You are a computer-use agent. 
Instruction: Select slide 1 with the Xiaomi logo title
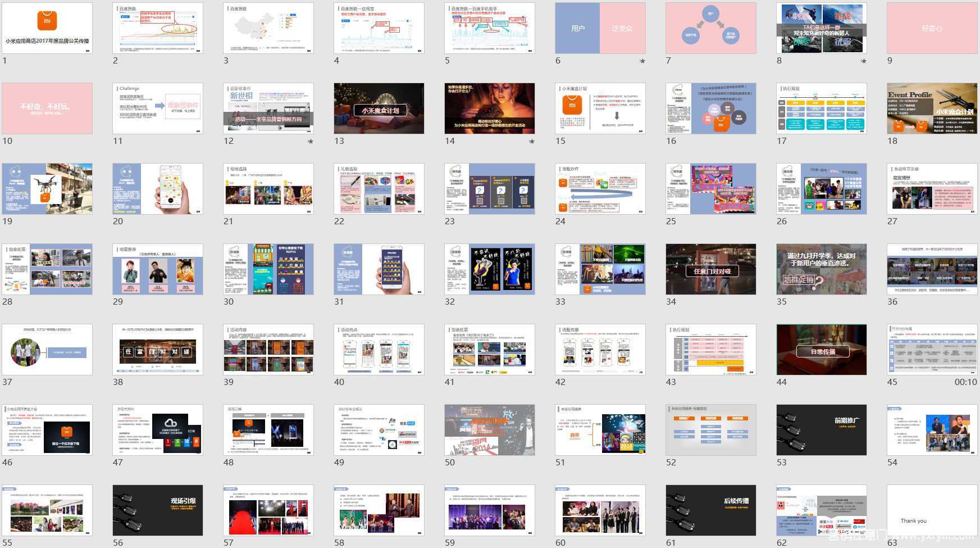[47, 28]
